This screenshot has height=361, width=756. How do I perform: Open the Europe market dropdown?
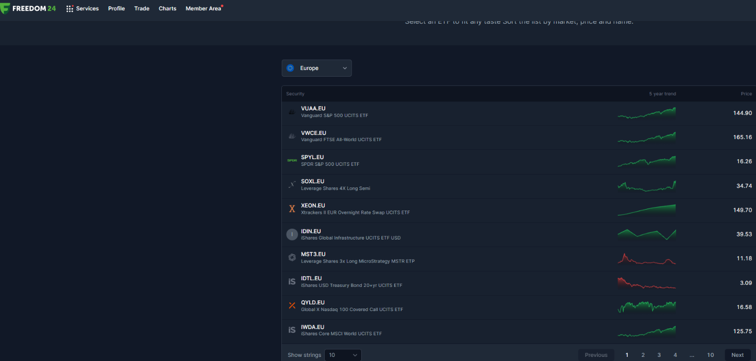[x=317, y=68]
